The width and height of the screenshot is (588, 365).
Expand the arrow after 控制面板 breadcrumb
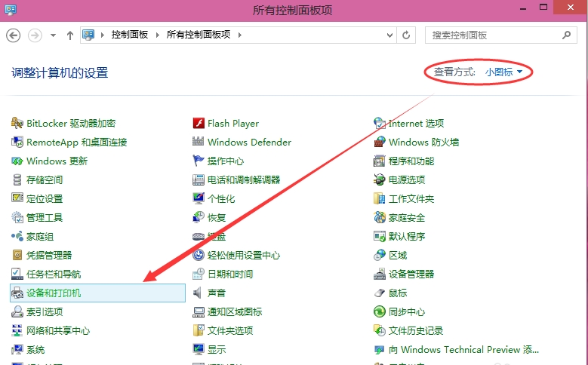coord(158,35)
